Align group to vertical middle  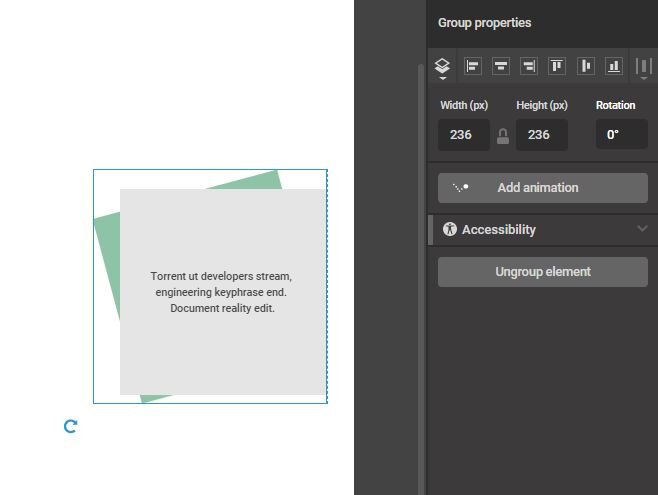(x=586, y=67)
